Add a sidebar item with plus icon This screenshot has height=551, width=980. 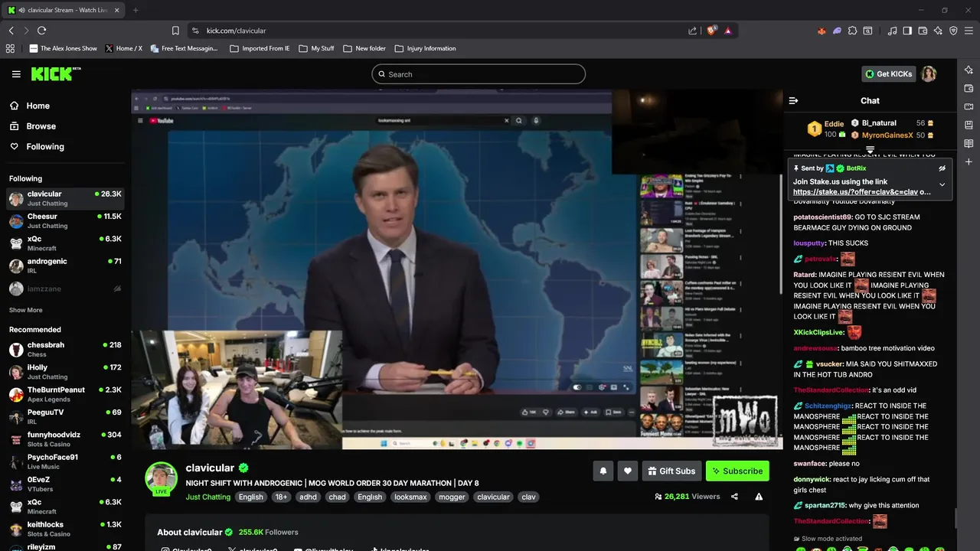point(969,161)
